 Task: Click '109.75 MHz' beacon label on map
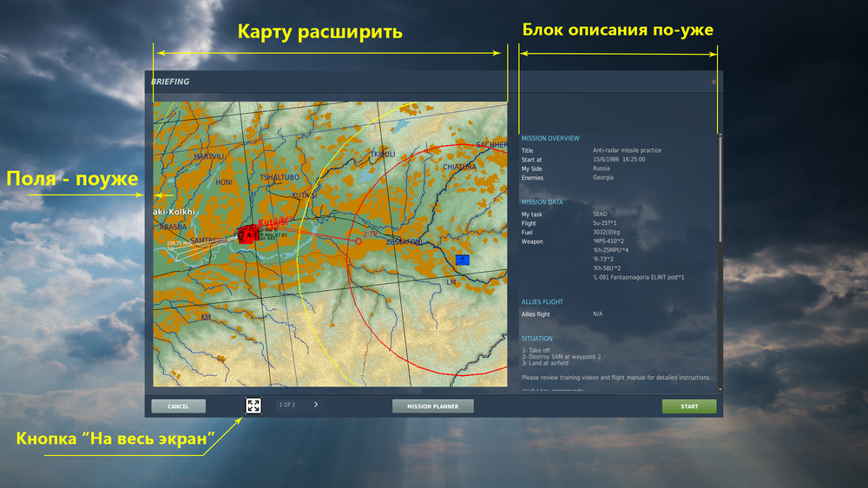179,243
